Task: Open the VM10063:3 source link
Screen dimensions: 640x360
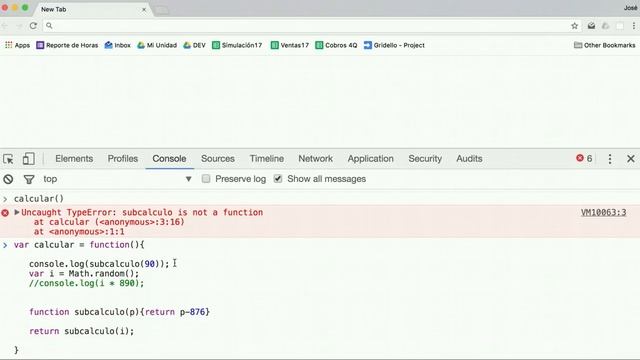Action: [x=603, y=212]
